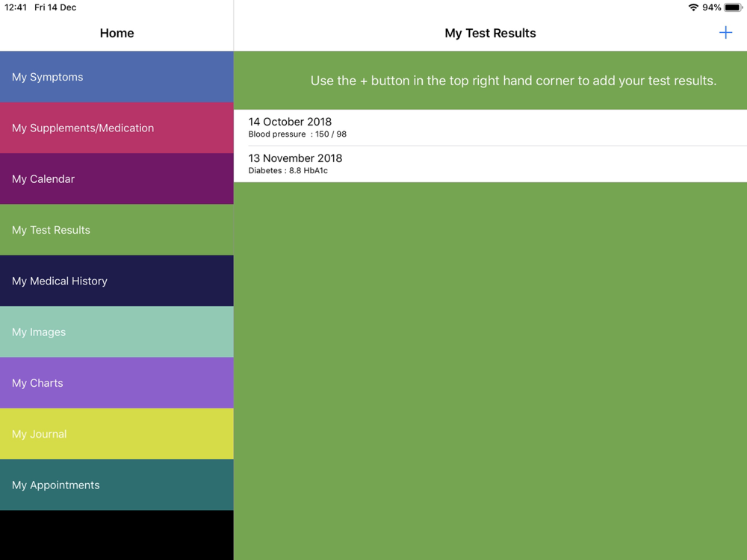Open My Charts section
Screen dimensions: 747x560
coord(117,383)
